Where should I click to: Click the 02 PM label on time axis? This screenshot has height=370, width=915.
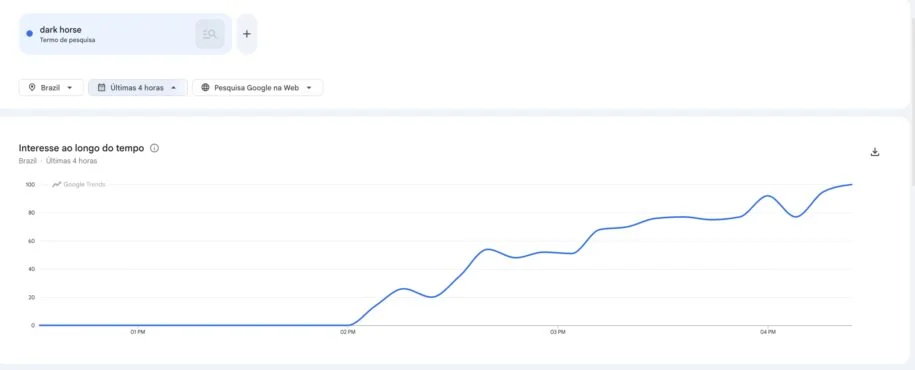pyautogui.click(x=347, y=332)
